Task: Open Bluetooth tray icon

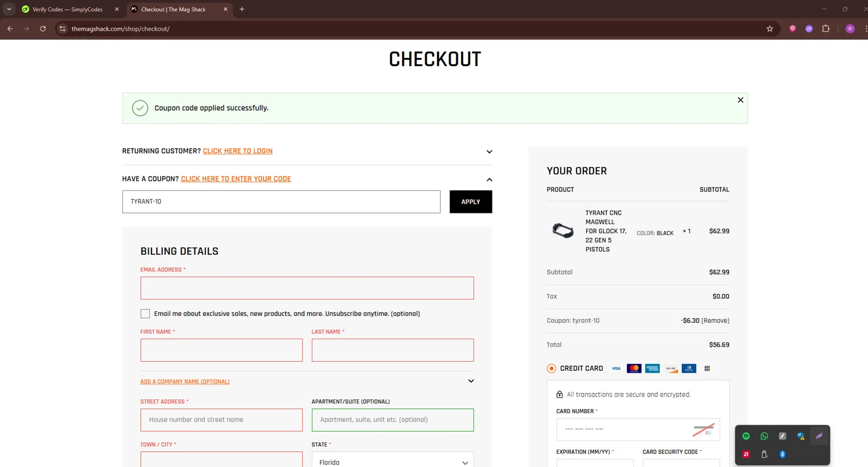Action: (782, 454)
